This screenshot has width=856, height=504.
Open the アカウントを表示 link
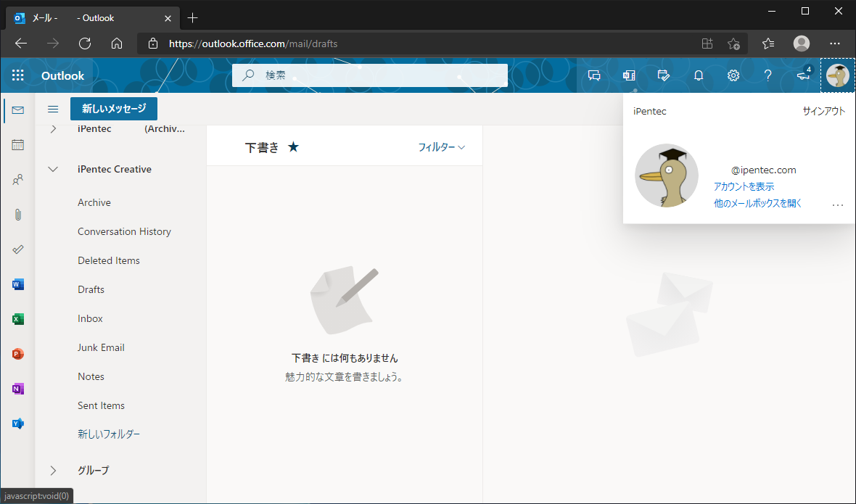[744, 186]
